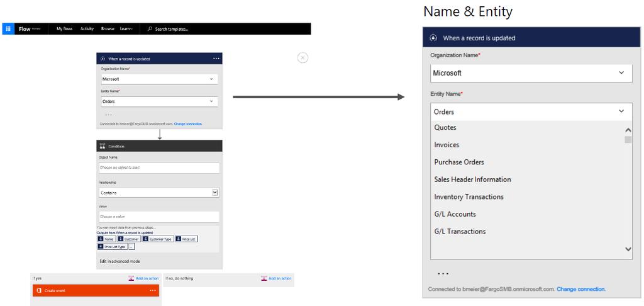Insert the Price List output token
The width and height of the screenshot is (644, 306).
[186, 239]
